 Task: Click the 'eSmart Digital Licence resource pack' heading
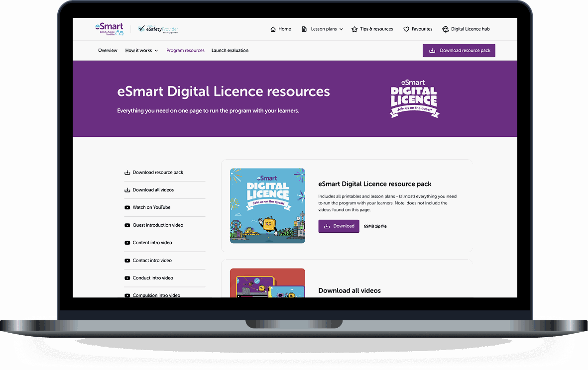pos(374,184)
